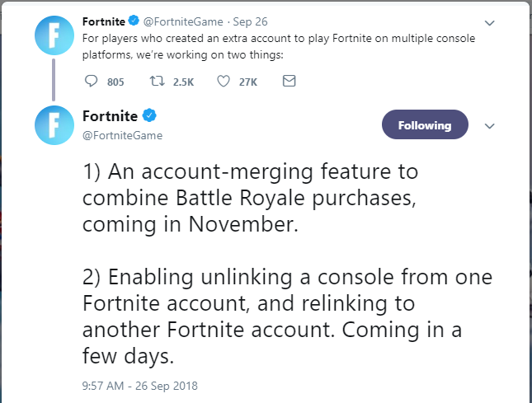The width and height of the screenshot is (532, 403).
Task: Click the bold Fortnite name on the main tweet
Action: pyautogui.click(x=110, y=116)
